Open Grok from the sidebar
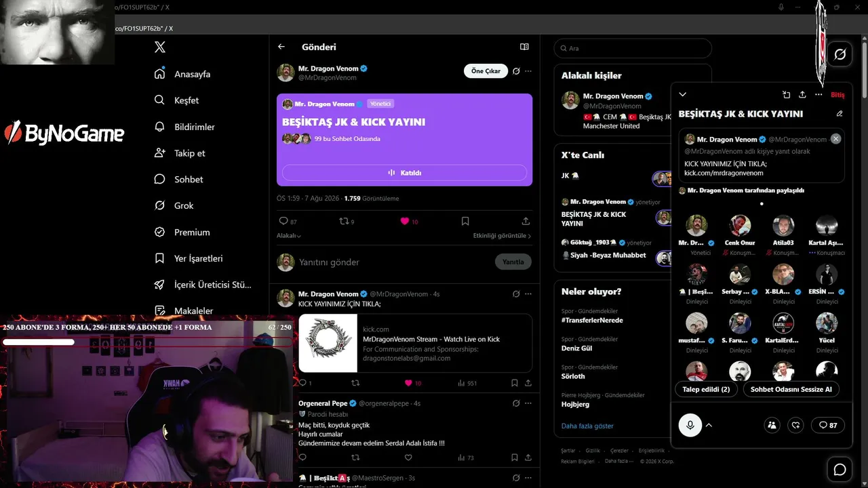The image size is (868, 488). point(174,205)
